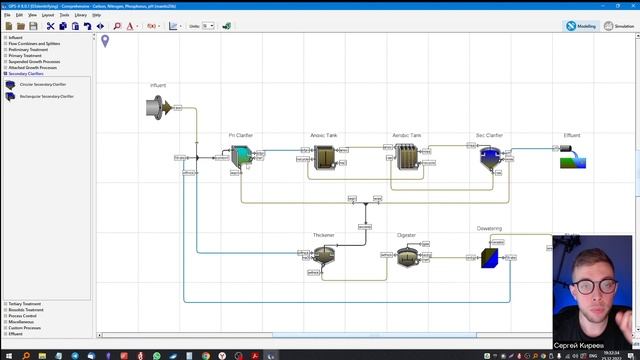
Task: Open WhatsApp from the taskbar
Action: point(157,356)
